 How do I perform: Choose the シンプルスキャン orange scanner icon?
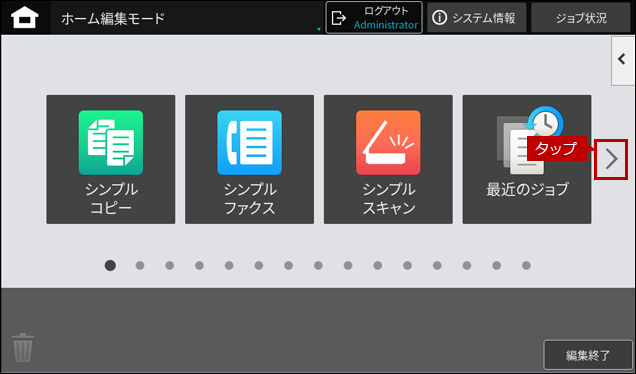click(388, 142)
